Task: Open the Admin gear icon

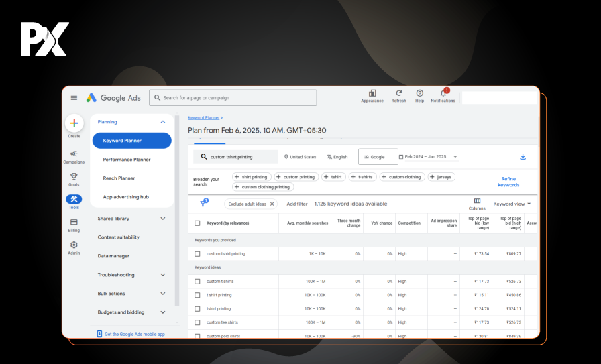Action: coord(74,245)
